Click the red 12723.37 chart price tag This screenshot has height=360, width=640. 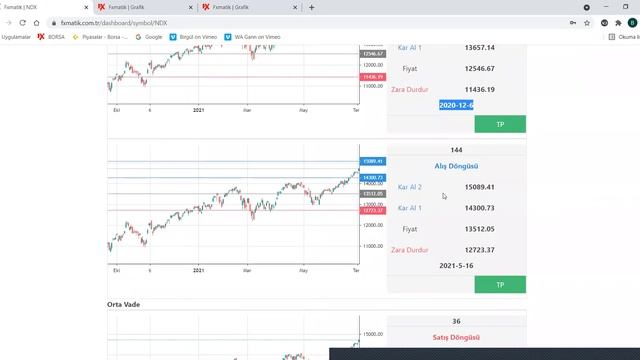coord(373,210)
